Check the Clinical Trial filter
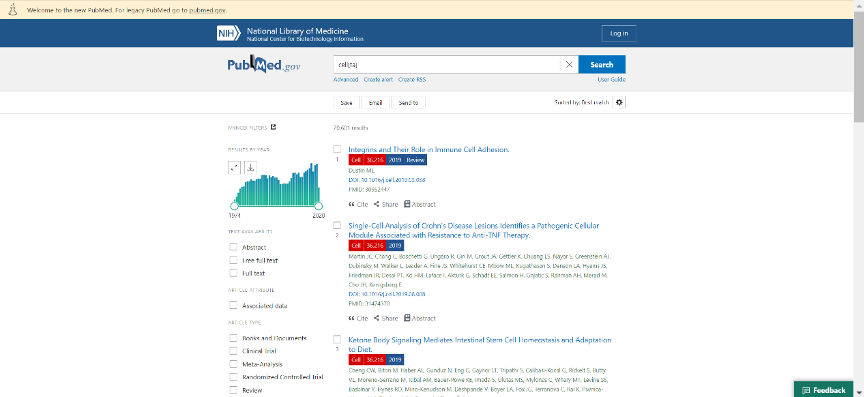The image size is (864, 397). pos(233,351)
